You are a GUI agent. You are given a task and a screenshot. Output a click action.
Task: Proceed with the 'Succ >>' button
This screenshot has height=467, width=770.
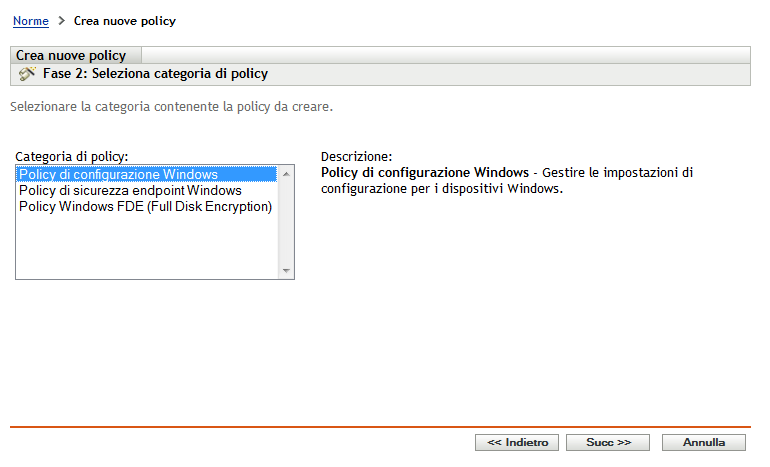607,442
